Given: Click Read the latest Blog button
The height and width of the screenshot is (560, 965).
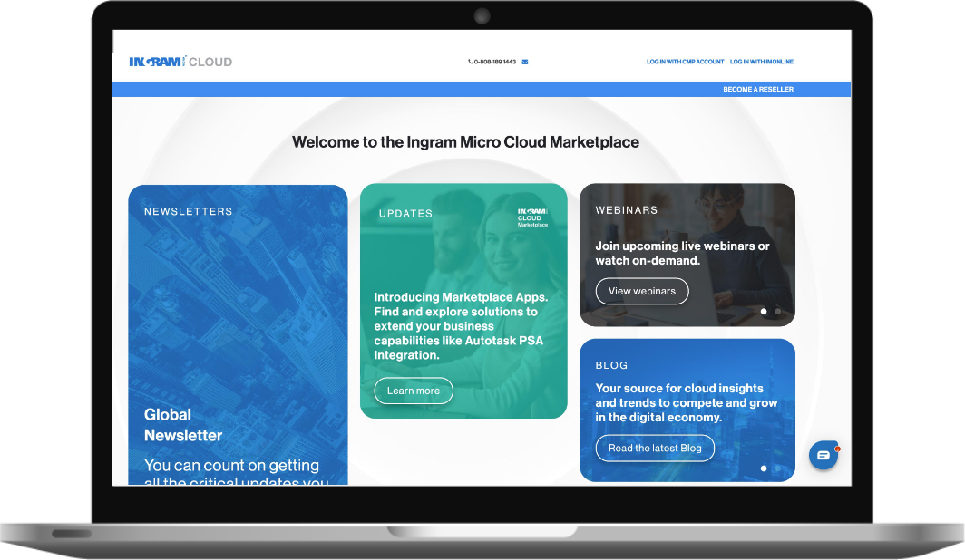Looking at the screenshot, I should [655, 449].
